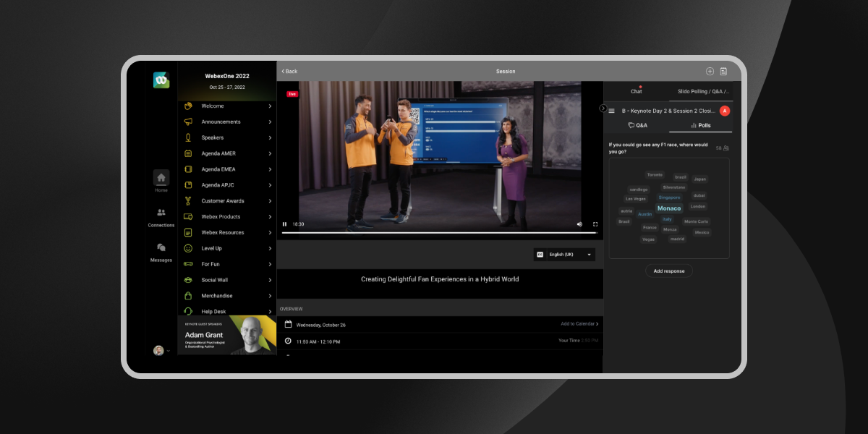Image resolution: width=868 pixels, height=434 pixels.
Task: Switch to the Chat tab
Action: (x=636, y=91)
